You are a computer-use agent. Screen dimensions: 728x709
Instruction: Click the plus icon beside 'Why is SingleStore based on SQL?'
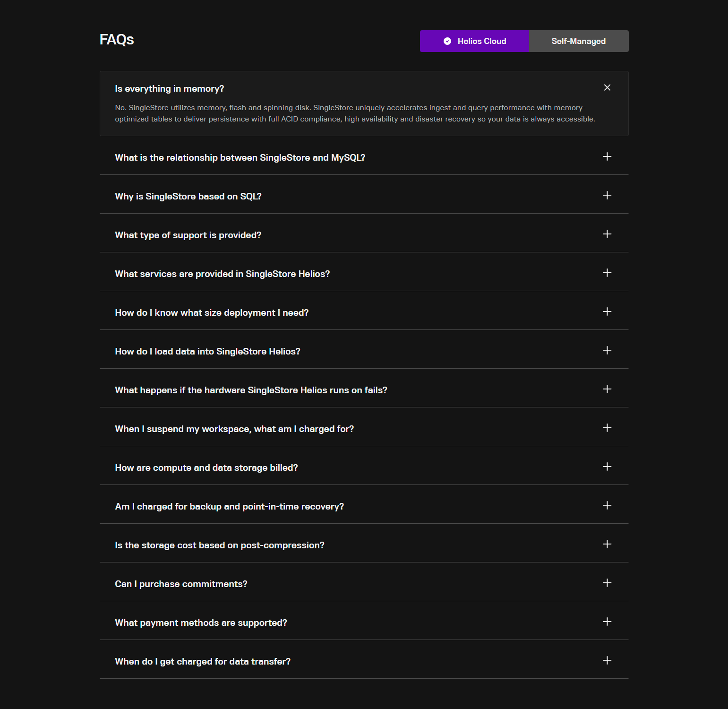pyautogui.click(x=608, y=196)
